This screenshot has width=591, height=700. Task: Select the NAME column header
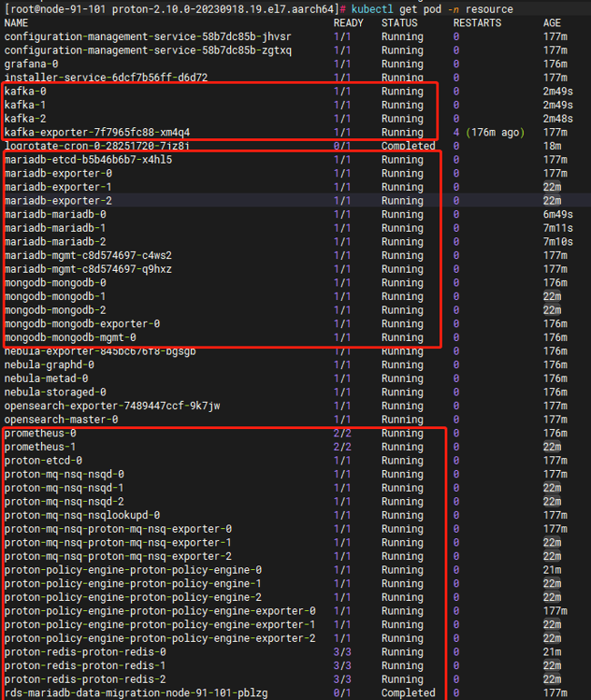pos(16,23)
